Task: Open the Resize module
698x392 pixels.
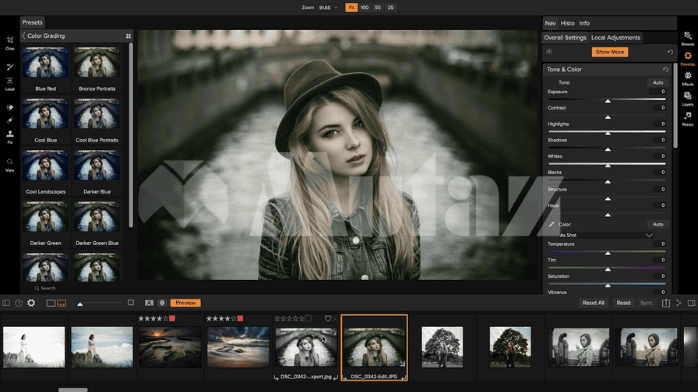Action: click(687, 118)
